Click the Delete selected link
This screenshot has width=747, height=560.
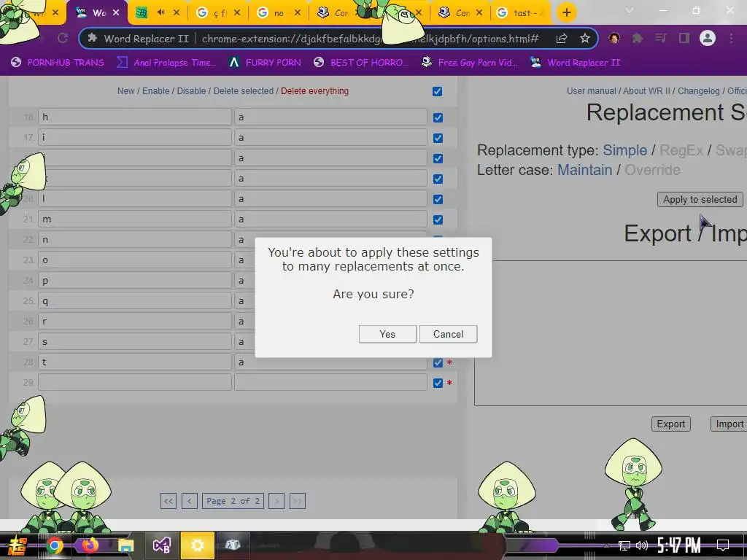[x=244, y=91]
